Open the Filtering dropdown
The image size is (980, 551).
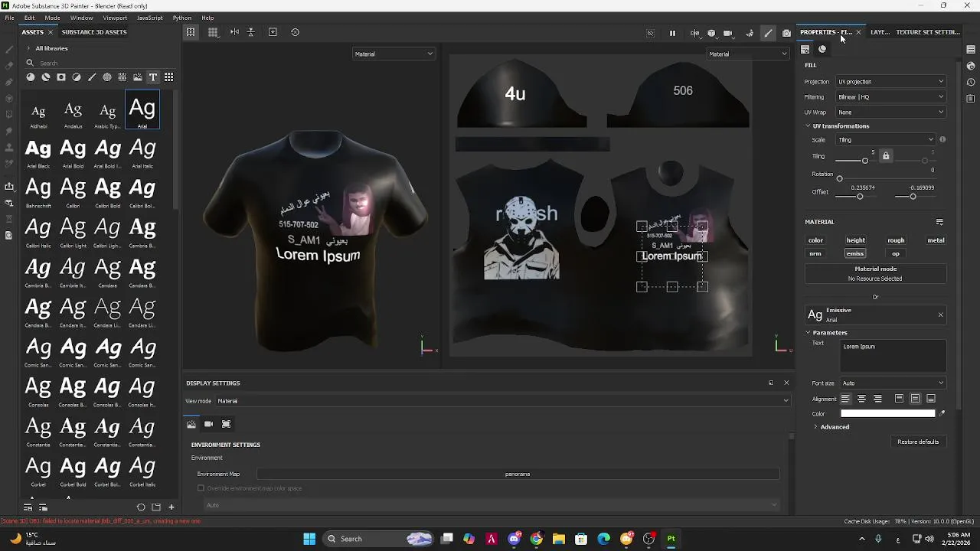(x=890, y=97)
